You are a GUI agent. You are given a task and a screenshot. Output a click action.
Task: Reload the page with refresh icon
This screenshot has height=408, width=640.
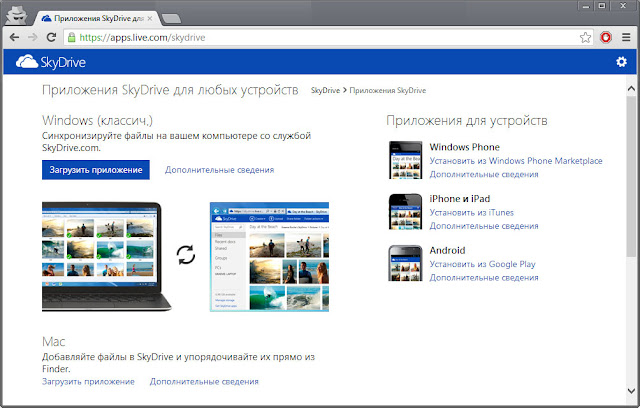(51, 38)
